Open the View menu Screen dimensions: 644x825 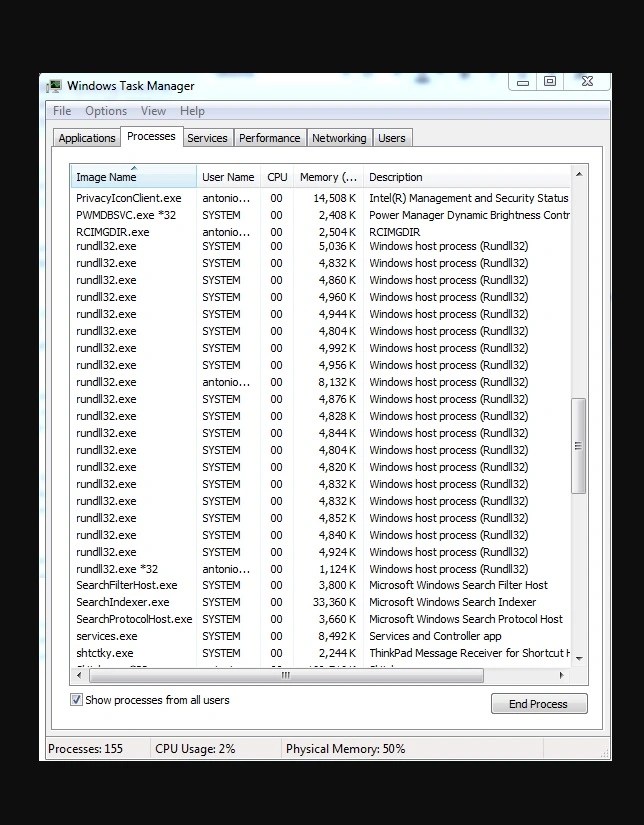tap(153, 111)
